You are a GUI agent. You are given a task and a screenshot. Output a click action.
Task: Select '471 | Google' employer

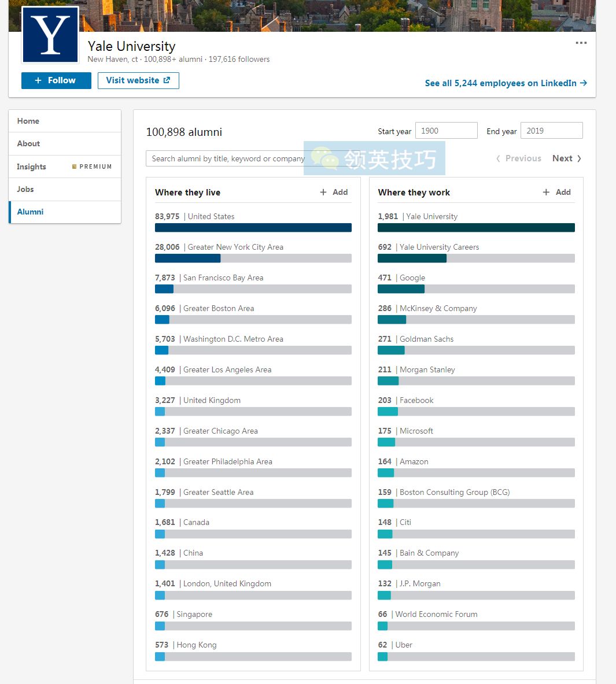point(476,283)
